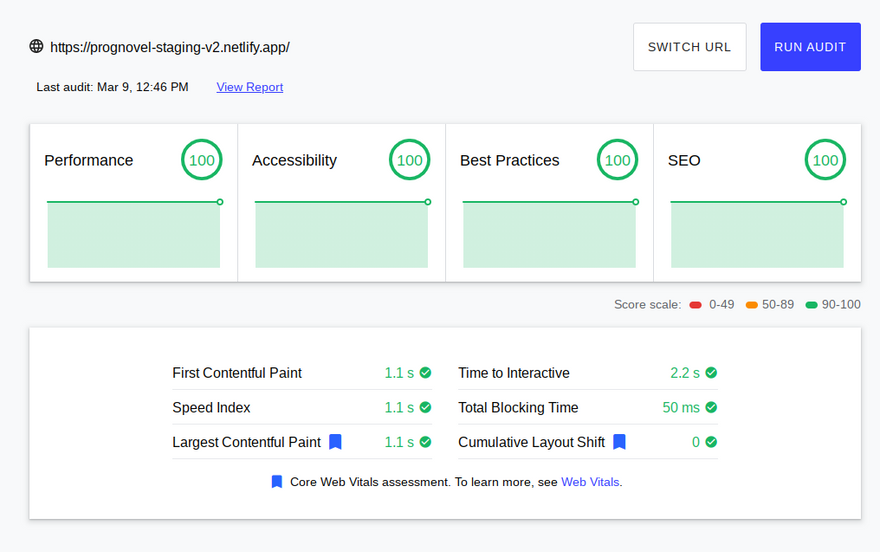Screen dimensions: 880x552
Task: Click the Performance history chart data point
Action: (220, 202)
